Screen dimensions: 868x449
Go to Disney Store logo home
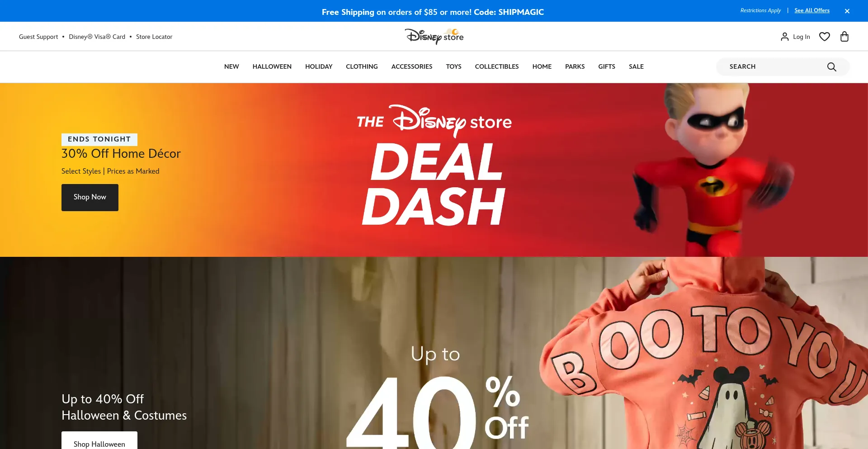[x=434, y=36]
